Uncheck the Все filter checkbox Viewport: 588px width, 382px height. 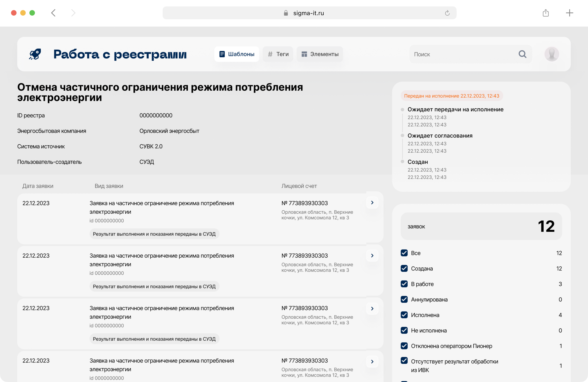(404, 253)
